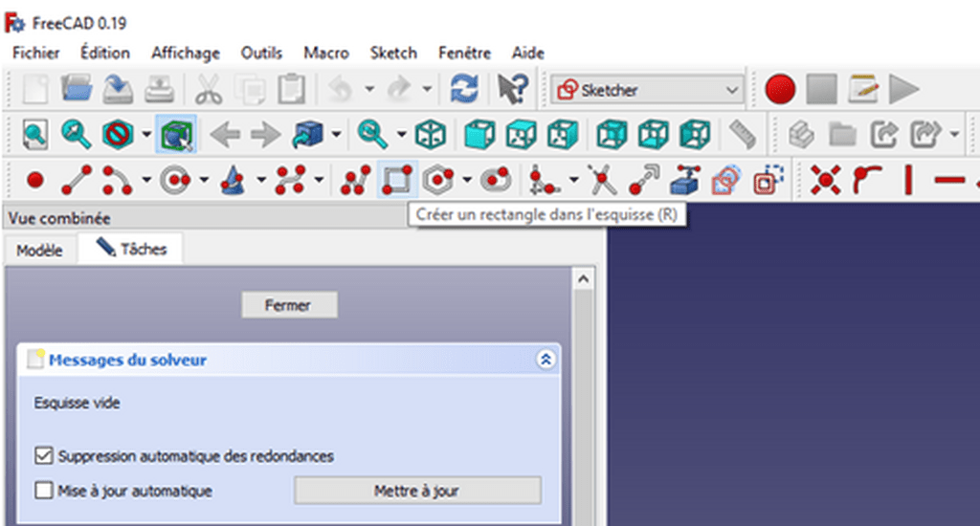Disable Suppression automatique des redondances checkbox
The height and width of the screenshot is (526, 980).
(x=44, y=455)
